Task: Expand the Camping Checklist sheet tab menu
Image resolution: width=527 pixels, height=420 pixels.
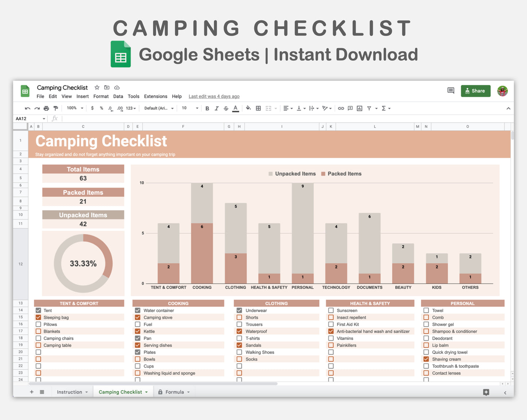Action: coord(146,392)
